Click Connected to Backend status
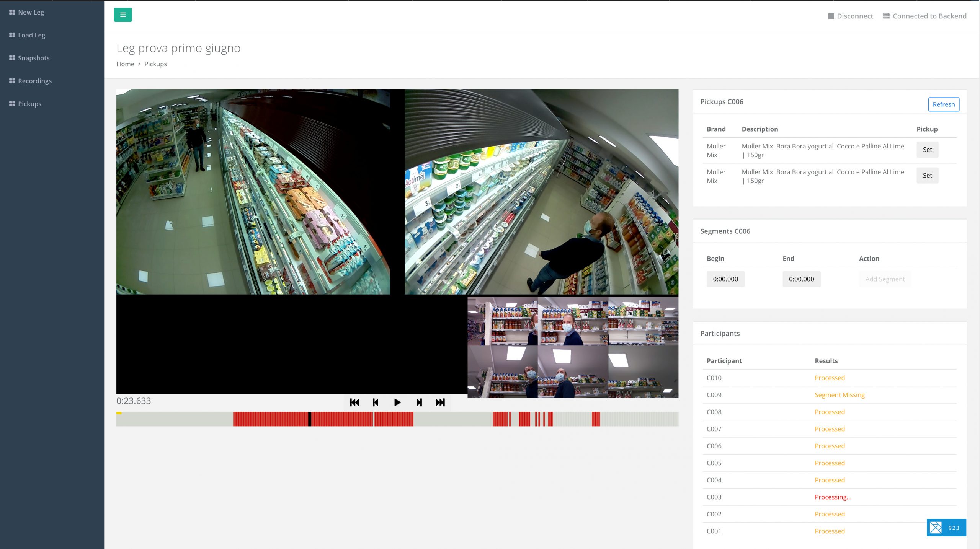 click(925, 16)
